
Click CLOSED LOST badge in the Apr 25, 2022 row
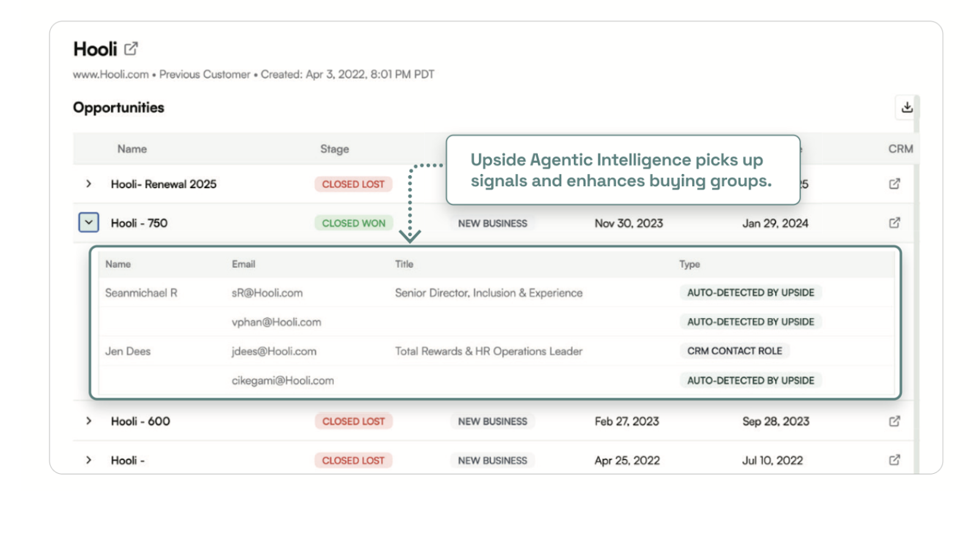[x=353, y=460]
